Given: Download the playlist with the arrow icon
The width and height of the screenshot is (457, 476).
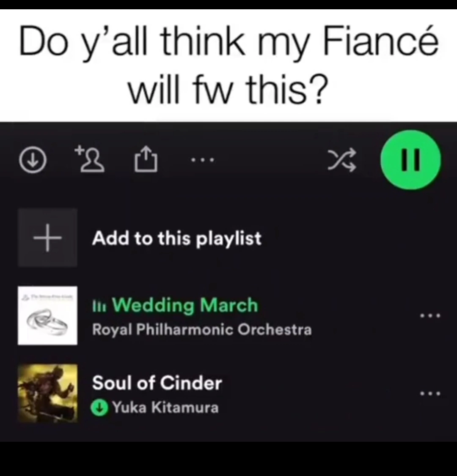Looking at the screenshot, I should 33,160.
